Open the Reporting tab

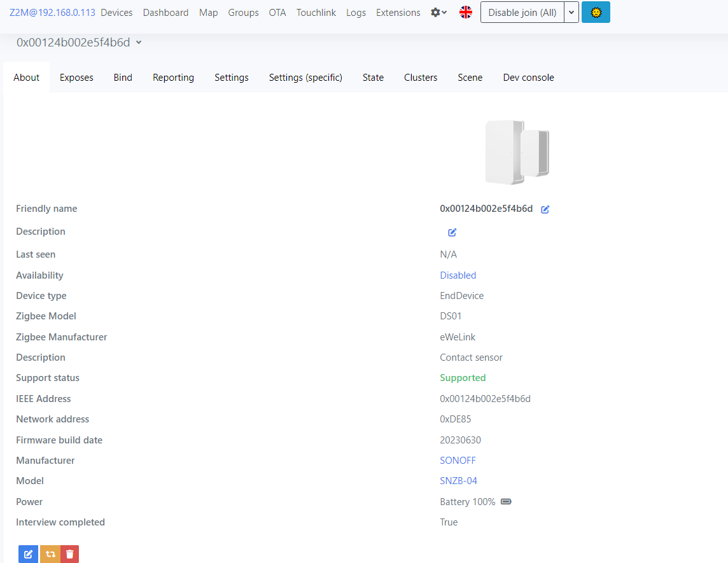[173, 78]
